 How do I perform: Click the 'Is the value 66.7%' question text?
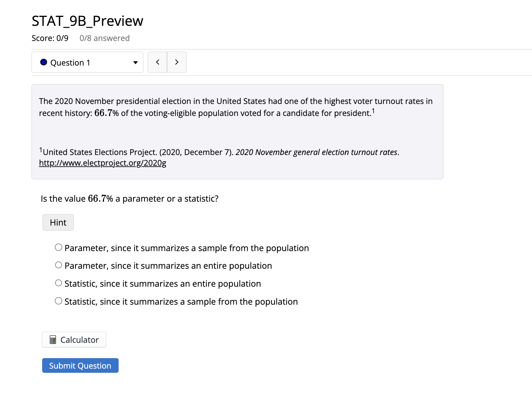130,198
